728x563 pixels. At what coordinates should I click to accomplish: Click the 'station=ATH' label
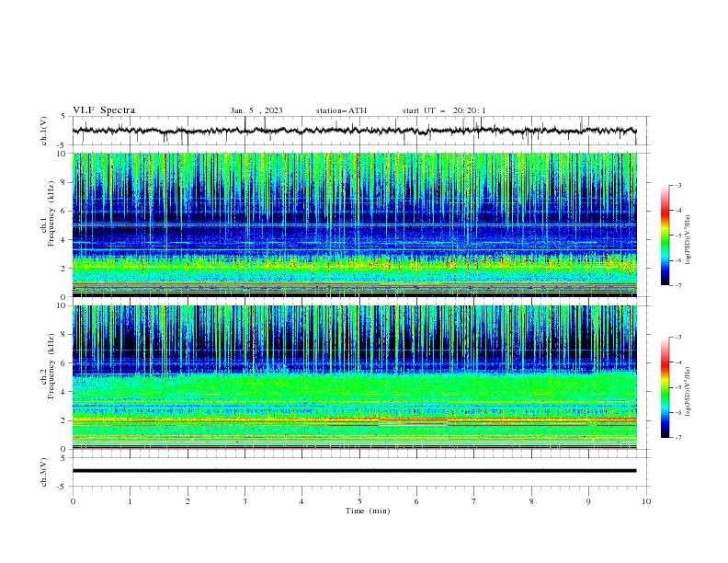(x=341, y=110)
